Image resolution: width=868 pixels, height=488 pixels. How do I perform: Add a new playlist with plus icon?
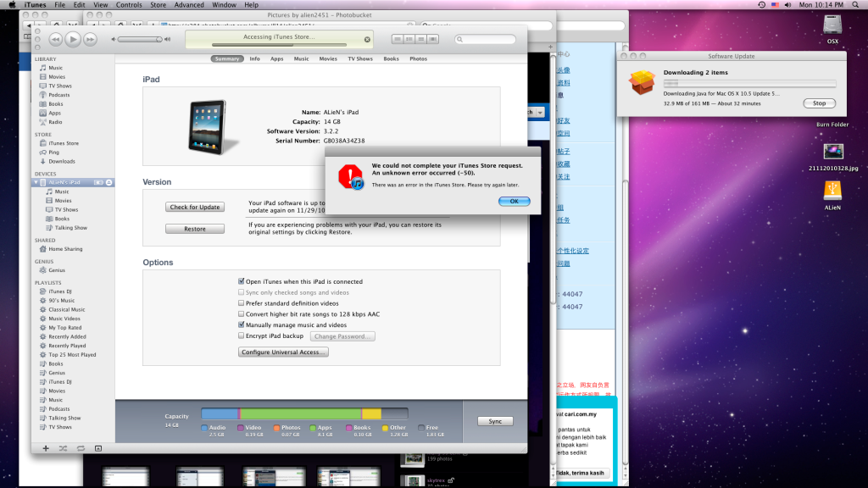tap(45, 447)
